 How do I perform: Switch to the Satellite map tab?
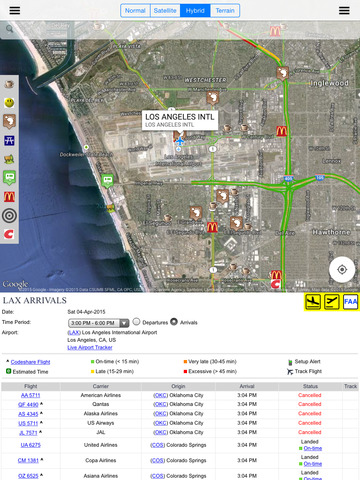[x=165, y=11]
